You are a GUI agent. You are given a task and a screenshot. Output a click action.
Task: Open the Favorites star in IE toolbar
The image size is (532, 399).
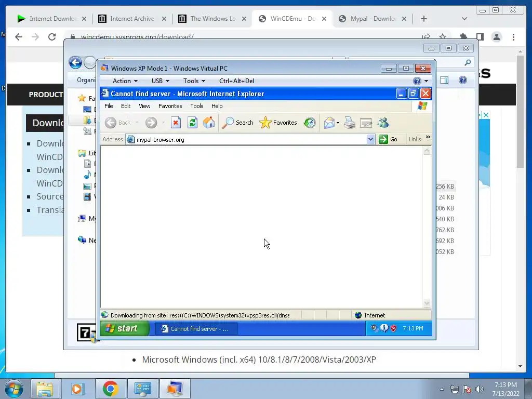tap(278, 123)
